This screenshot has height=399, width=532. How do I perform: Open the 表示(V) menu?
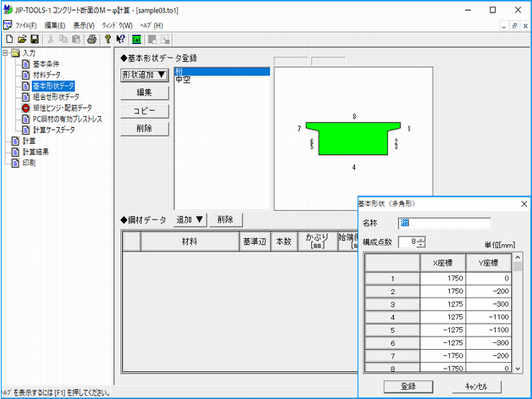point(84,25)
